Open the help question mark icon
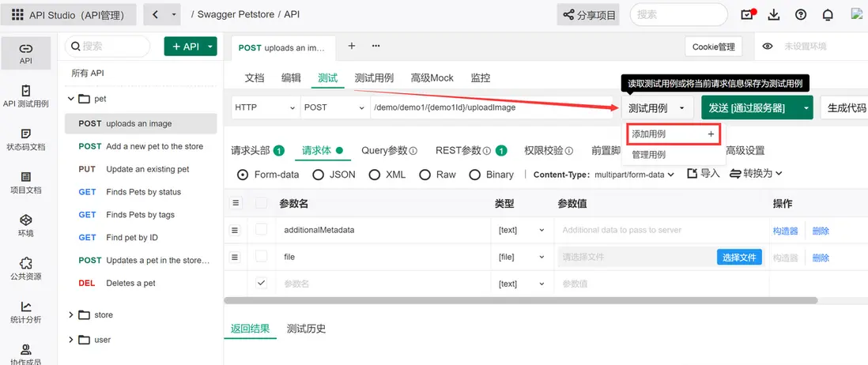Screen dimensions: 868x365 click(801, 15)
